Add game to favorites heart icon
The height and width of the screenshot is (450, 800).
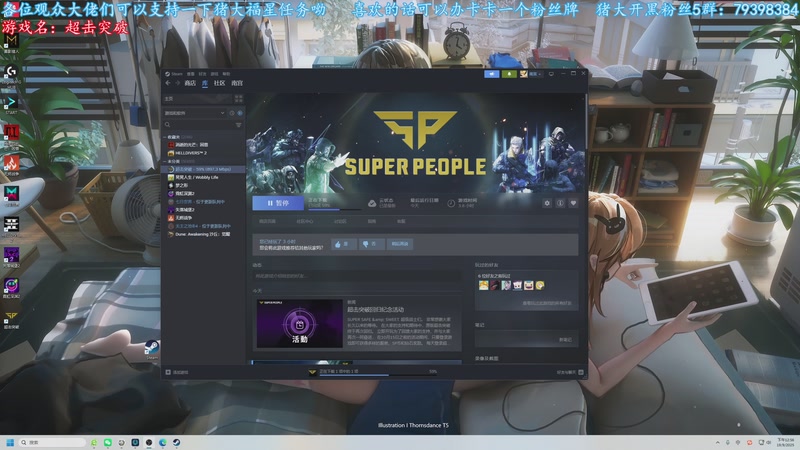(573, 203)
